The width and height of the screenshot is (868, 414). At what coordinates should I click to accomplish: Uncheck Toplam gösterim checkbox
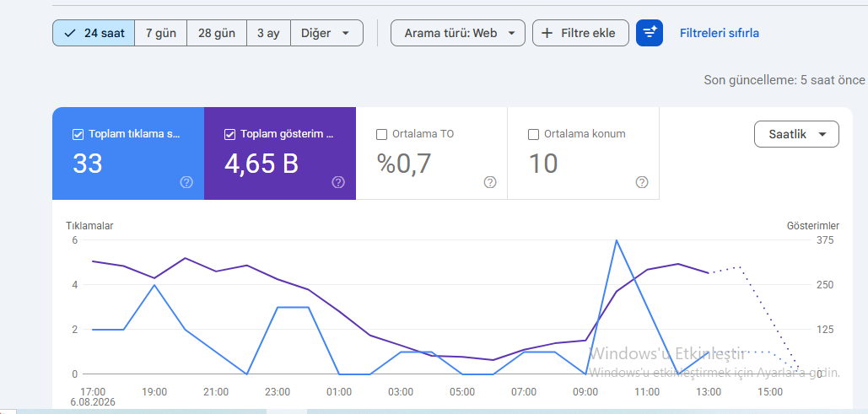pos(229,134)
